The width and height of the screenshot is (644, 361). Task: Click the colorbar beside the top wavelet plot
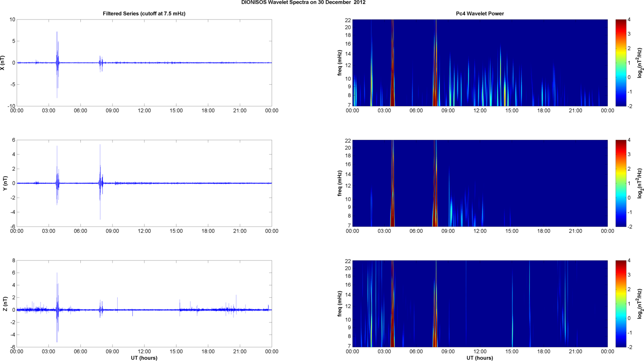pyautogui.click(x=620, y=63)
